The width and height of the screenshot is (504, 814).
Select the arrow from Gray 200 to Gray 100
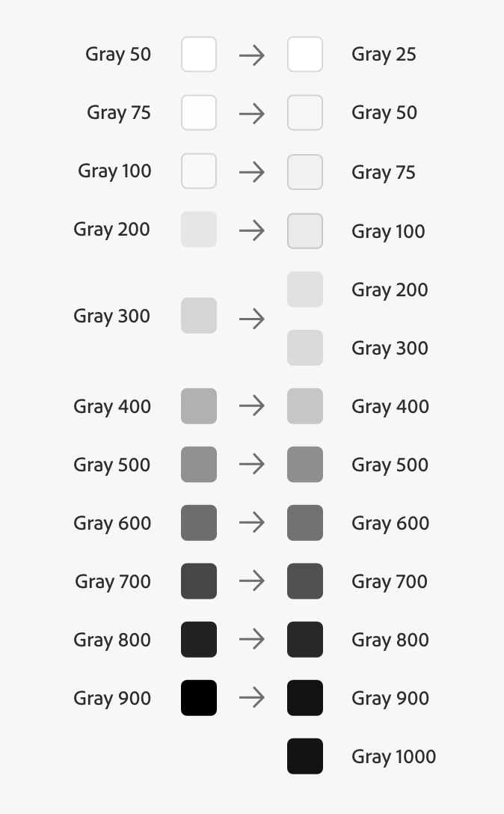(252, 230)
